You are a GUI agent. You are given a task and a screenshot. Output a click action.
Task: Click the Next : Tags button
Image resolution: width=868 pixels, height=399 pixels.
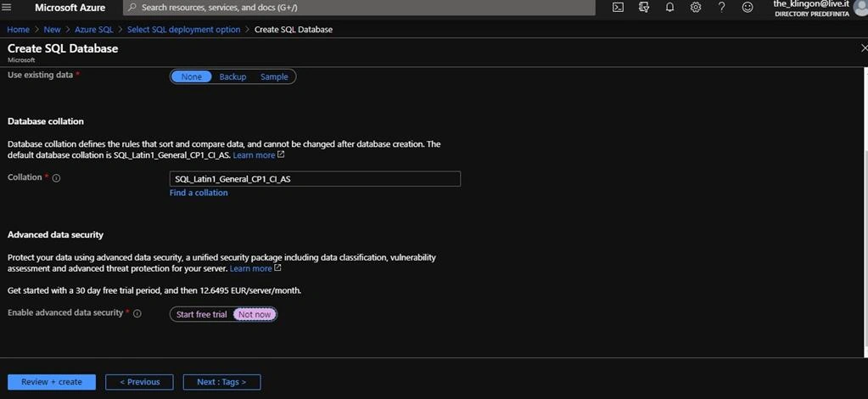point(222,382)
